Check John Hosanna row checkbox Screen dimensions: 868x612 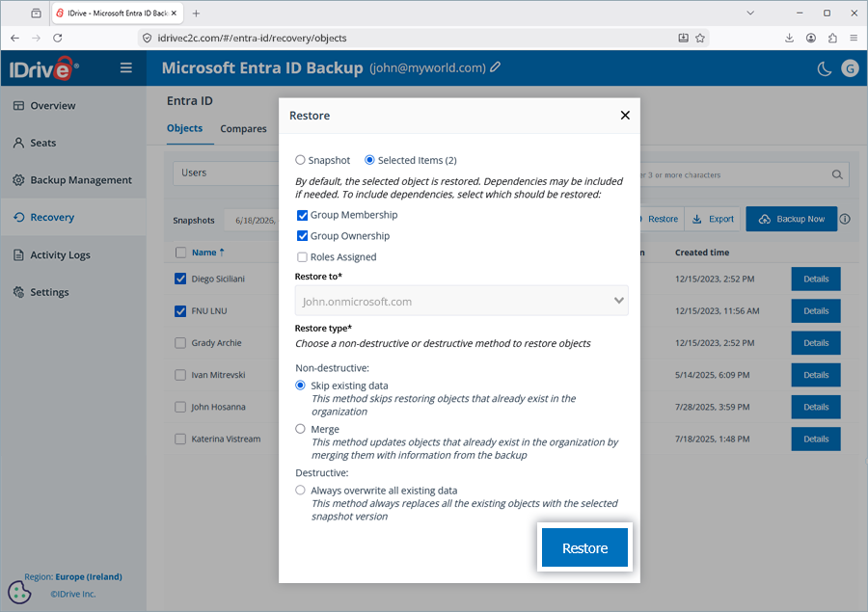pyautogui.click(x=180, y=408)
